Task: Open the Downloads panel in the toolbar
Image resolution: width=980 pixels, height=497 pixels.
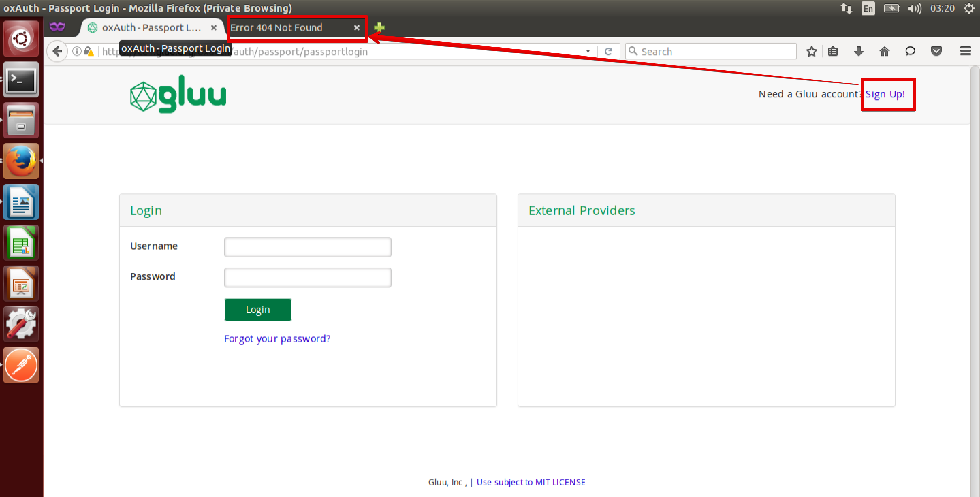Action: (859, 51)
